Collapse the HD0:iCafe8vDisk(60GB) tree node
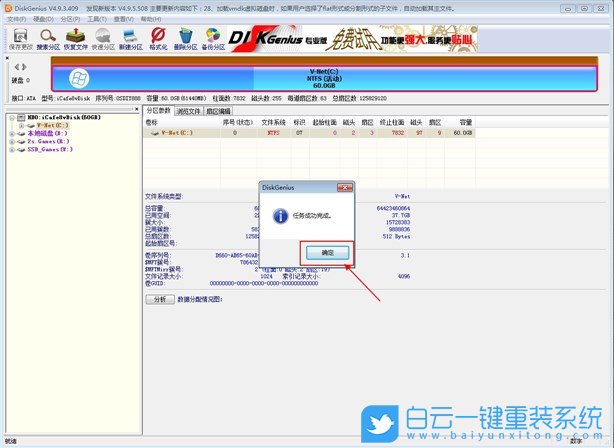 [x=12, y=117]
